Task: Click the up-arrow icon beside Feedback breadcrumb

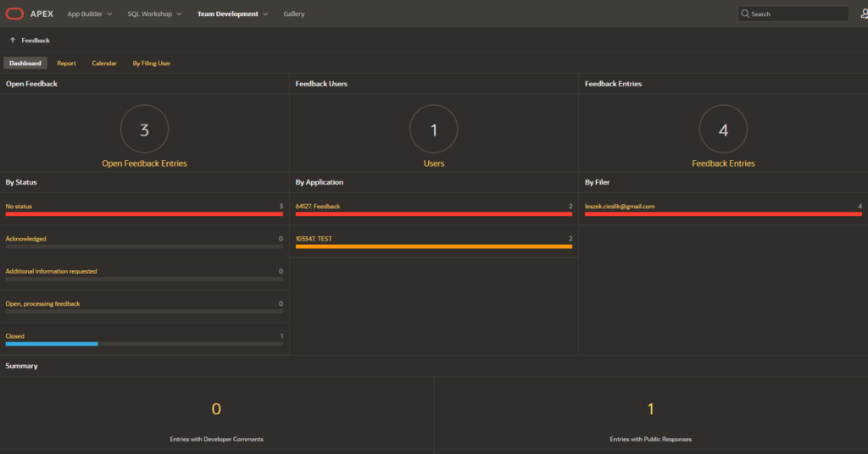Action: tap(12, 41)
